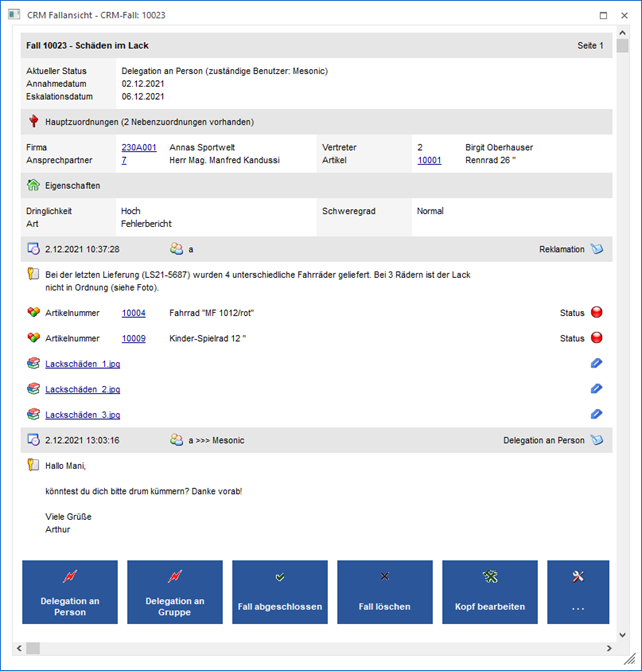The image size is (642, 671).
Task: Open the Lackschäden_3.jpg attachment
Action: point(82,415)
